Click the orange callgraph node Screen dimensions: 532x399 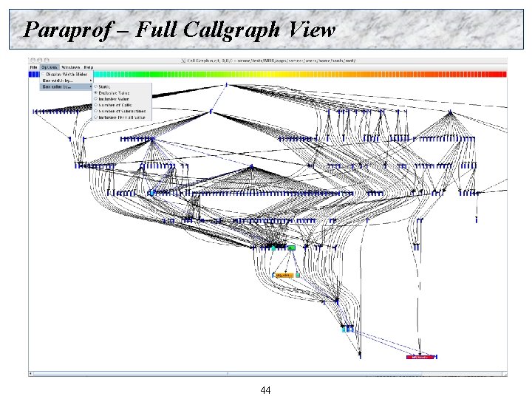point(284,275)
